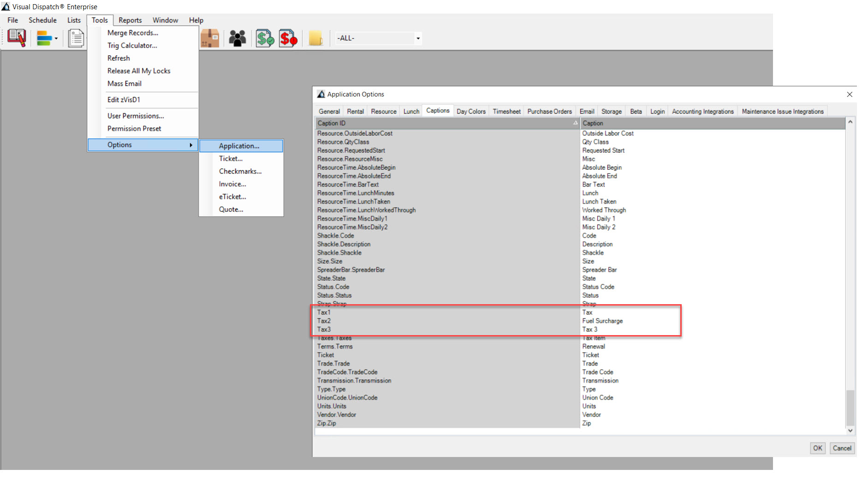The width and height of the screenshot is (868, 481).
Task: Switch to the Beta tab
Action: tap(636, 111)
